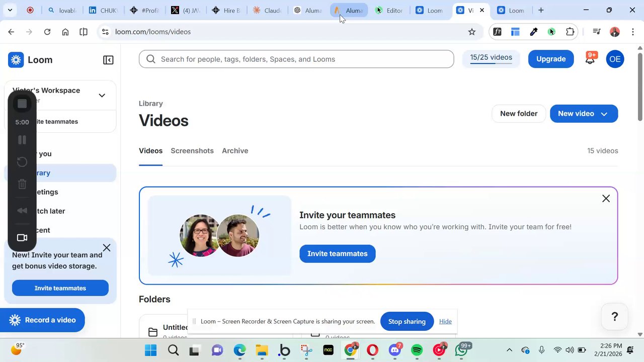Switch to the lovable browser tab
The width and height of the screenshot is (644, 362).
(x=62, y=10)
